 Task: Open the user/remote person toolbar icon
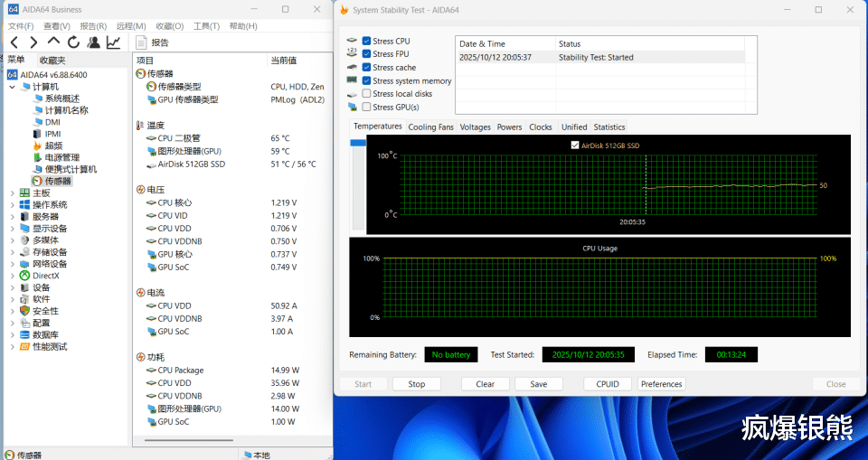click(93, 42)
